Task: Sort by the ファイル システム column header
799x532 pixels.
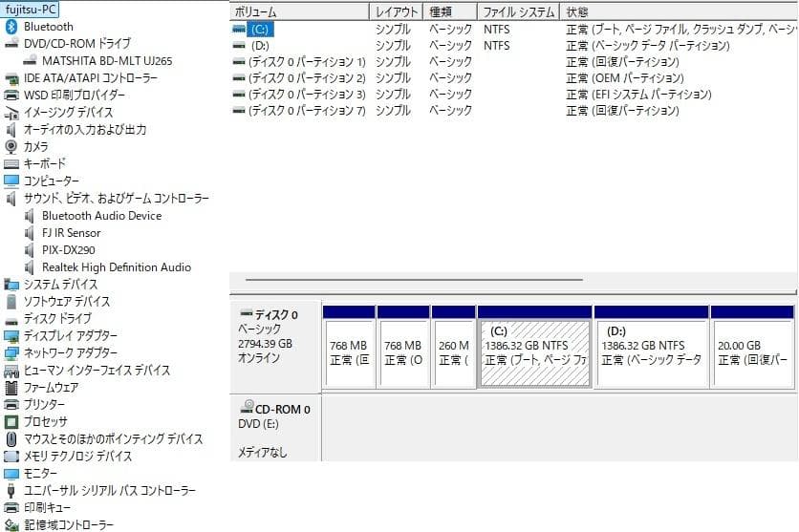Action: point(518,11)
